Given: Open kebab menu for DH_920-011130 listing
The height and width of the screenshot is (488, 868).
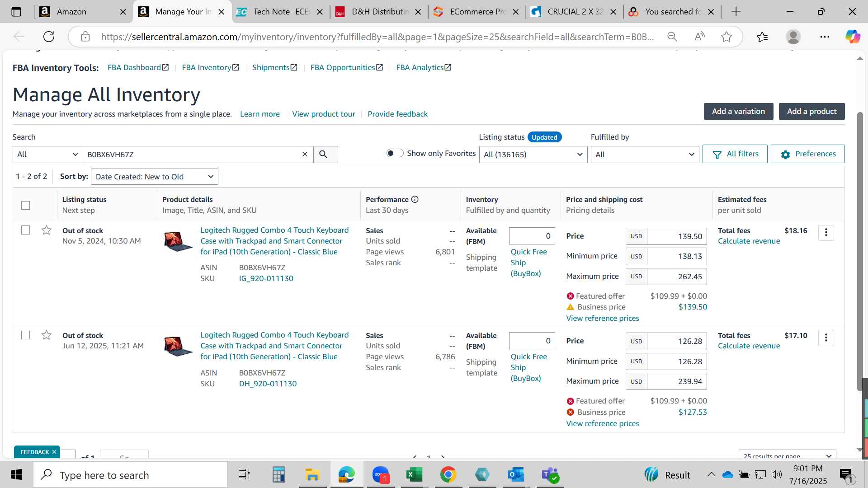Looking at the screenshot, I should 826,338.
